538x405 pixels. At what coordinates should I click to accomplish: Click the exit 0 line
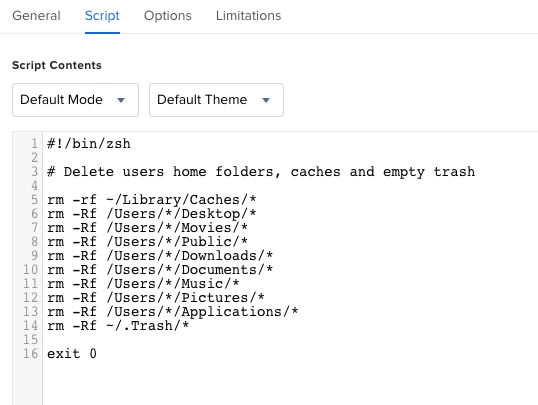point(72,354)
